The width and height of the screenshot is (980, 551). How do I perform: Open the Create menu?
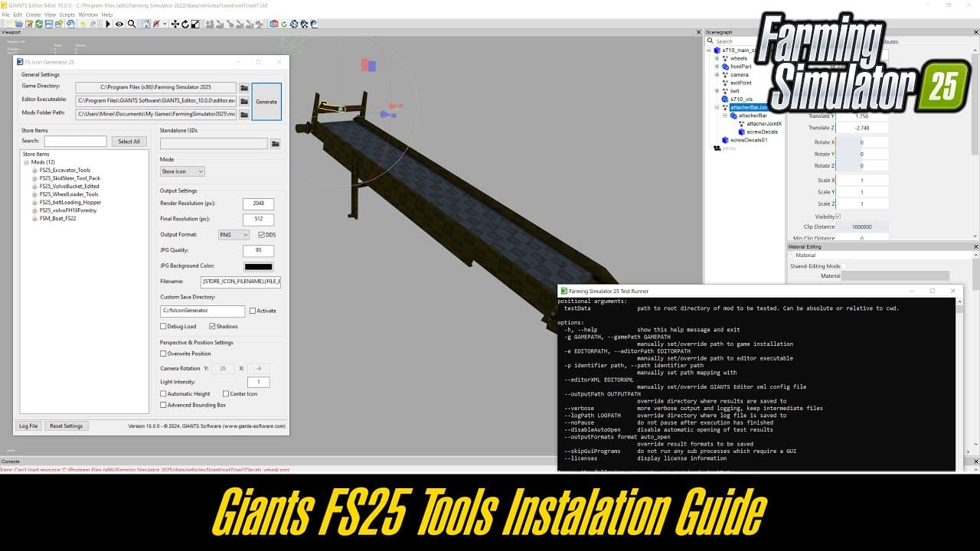pyautogui.click(x=33, y=15)
